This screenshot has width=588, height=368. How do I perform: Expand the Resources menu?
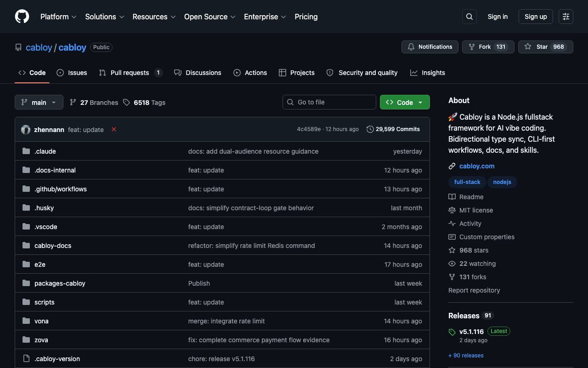point(154,17)
